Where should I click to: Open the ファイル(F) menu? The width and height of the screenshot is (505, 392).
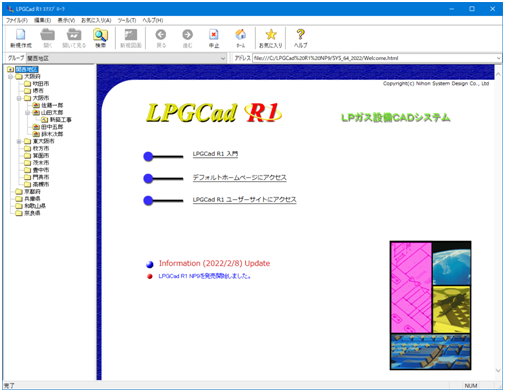click(x=17, y=20)
